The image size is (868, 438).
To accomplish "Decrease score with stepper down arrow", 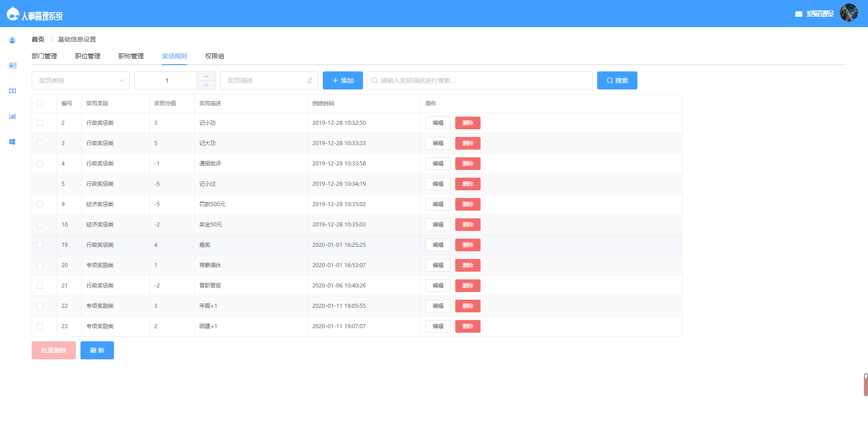I will 206,85.
